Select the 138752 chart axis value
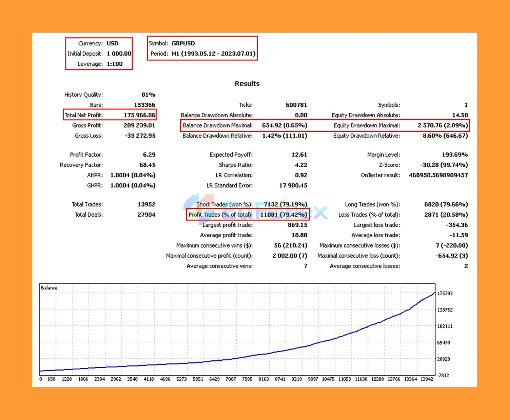510x420 pixels. (x=445, y=310)
